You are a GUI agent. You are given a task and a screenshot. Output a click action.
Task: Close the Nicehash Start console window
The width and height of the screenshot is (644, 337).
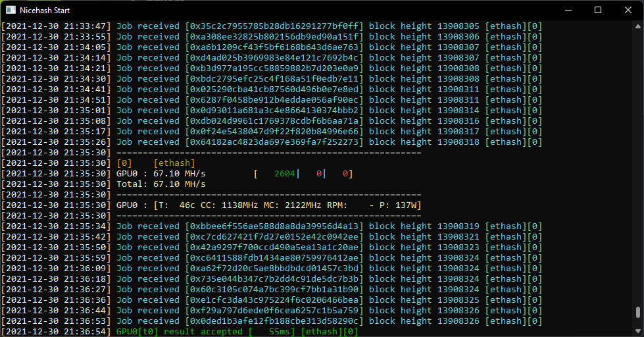628,11
